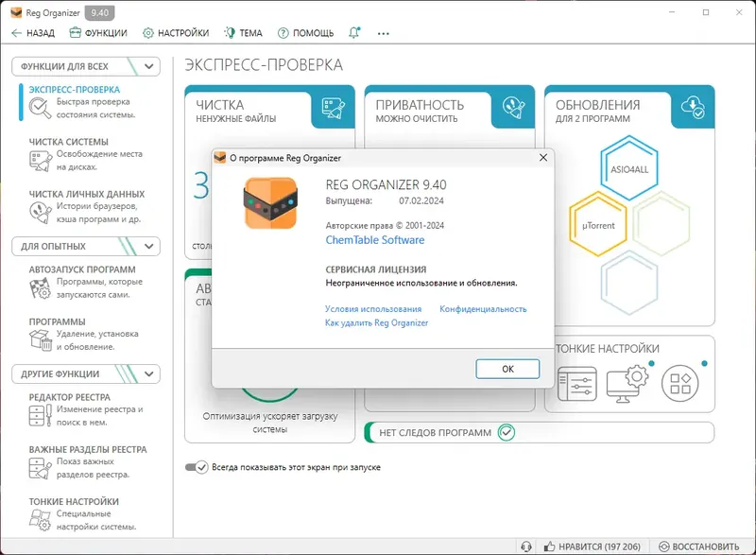
Task: Click the headset support icon in status bar
Action: (526, 546)
